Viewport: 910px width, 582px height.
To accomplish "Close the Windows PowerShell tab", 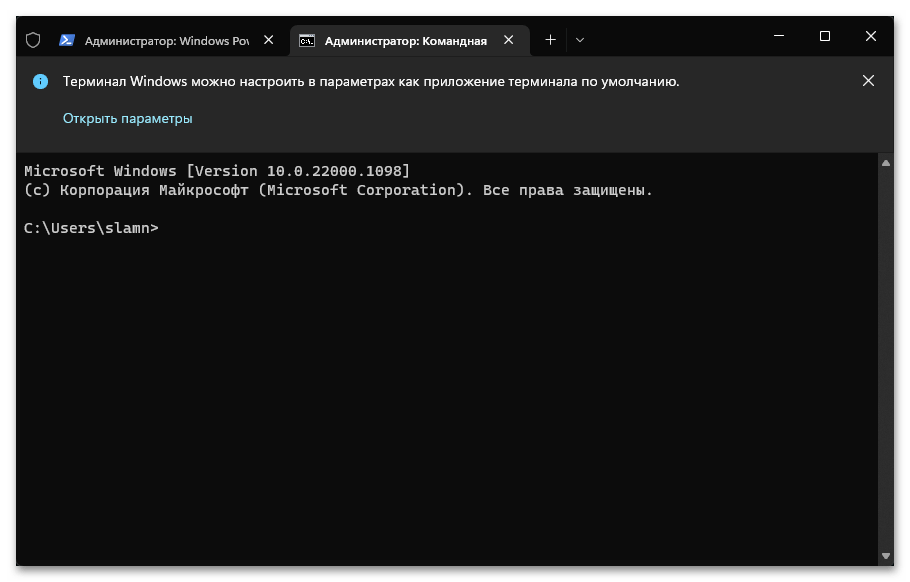I will click(x=268, y=40).
